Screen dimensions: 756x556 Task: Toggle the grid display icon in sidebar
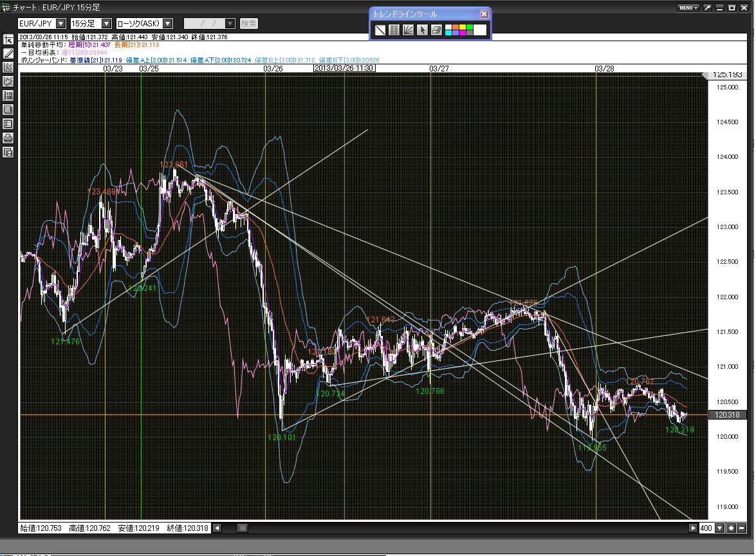(x=8, y=109)
